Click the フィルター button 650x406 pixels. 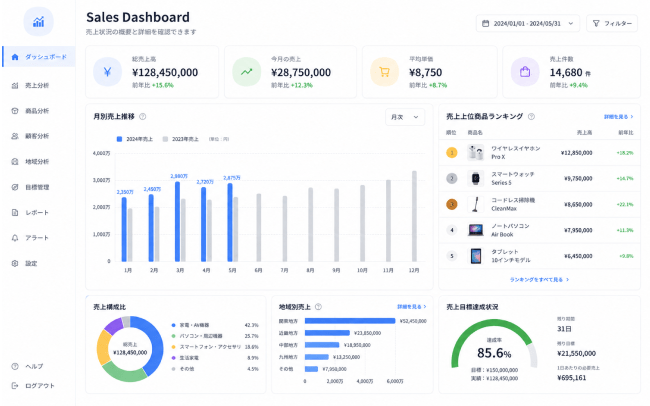(x=612, y=24)
